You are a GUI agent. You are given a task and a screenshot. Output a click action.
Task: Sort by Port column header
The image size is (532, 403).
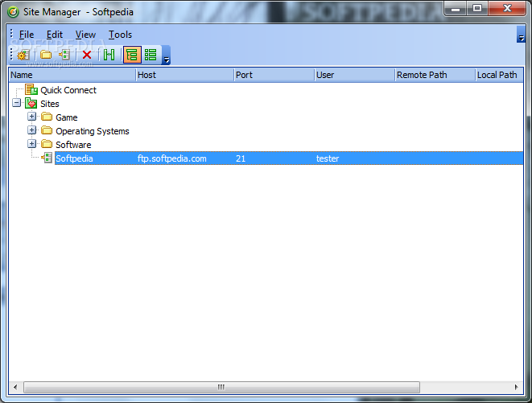tap(274, 75)
